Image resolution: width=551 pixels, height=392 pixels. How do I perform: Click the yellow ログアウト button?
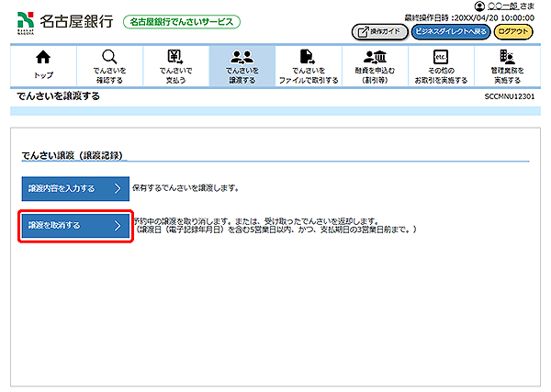[513, 30]
